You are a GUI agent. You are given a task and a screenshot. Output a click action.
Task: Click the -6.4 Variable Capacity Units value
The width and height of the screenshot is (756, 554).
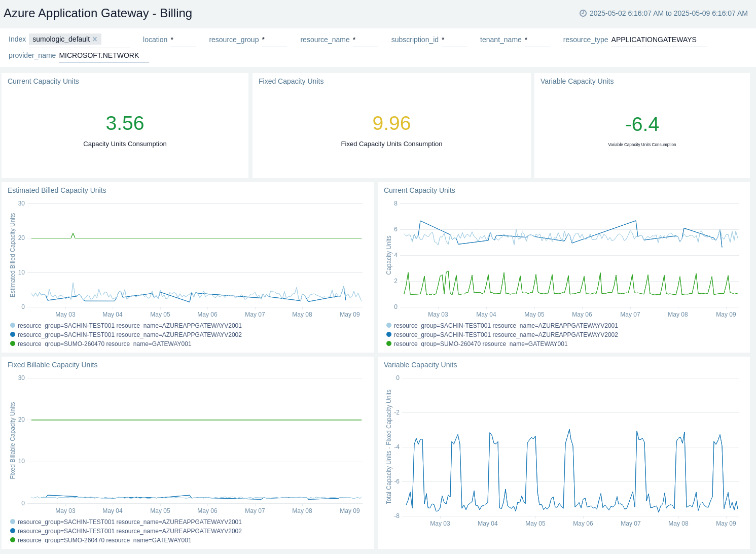[x=642, y=124]
